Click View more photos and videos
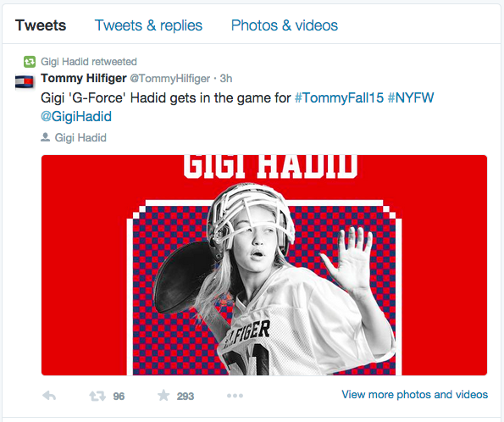Viewport: 504px width, 422px height. (x=415, y=394)
